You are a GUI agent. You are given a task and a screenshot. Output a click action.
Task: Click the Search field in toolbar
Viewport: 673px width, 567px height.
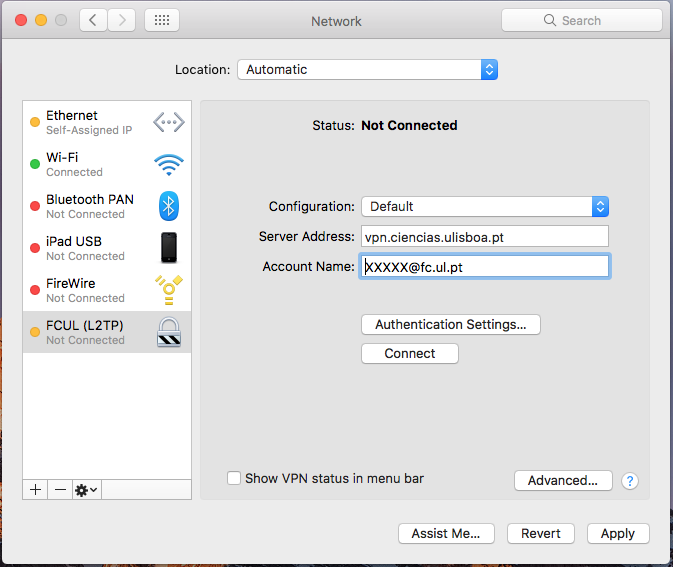pyautogui.click(x=581, y=20)
